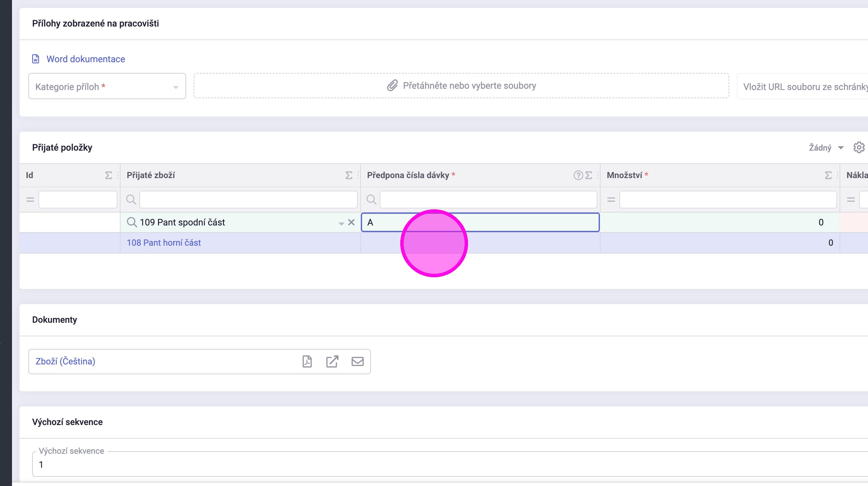The width and height of the screenshot is (868, 486).
Task: Clear the 109 Pant spodní část selection
Action: [x=351, y=222]
